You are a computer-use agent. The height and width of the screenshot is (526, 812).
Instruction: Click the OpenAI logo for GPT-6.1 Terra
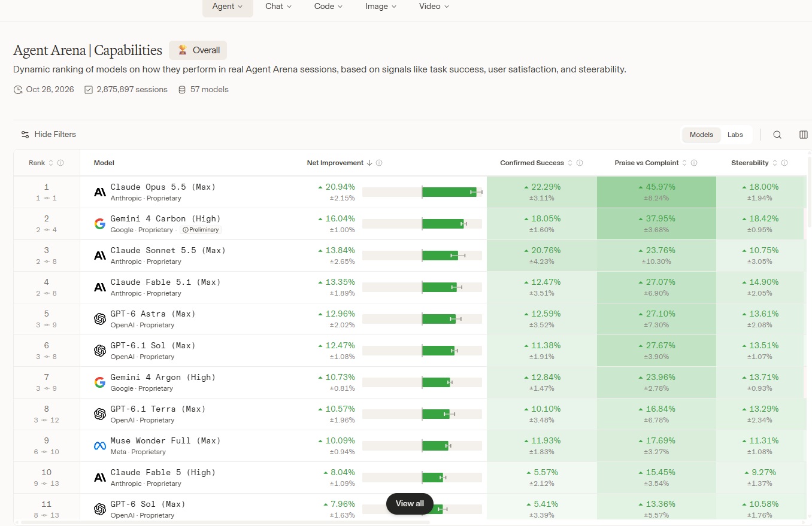[100, 414]
